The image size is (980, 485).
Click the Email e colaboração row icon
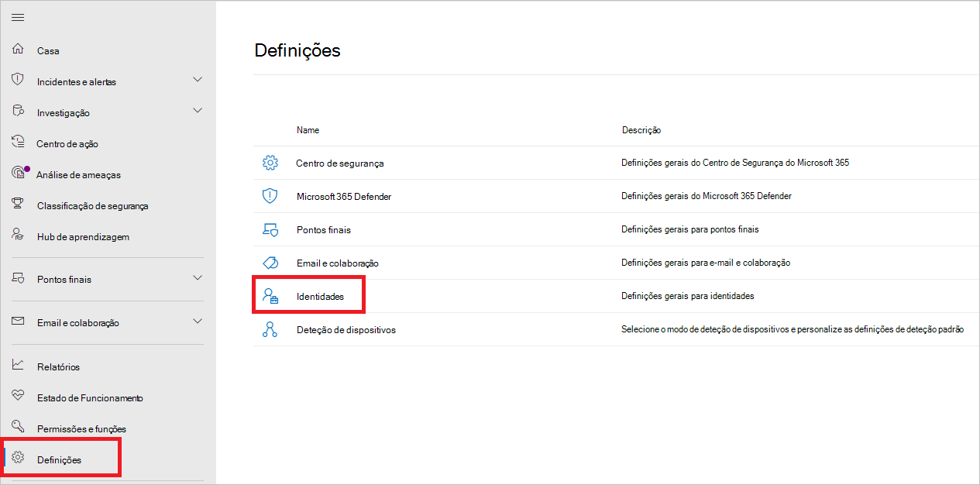tap(270, 263)
